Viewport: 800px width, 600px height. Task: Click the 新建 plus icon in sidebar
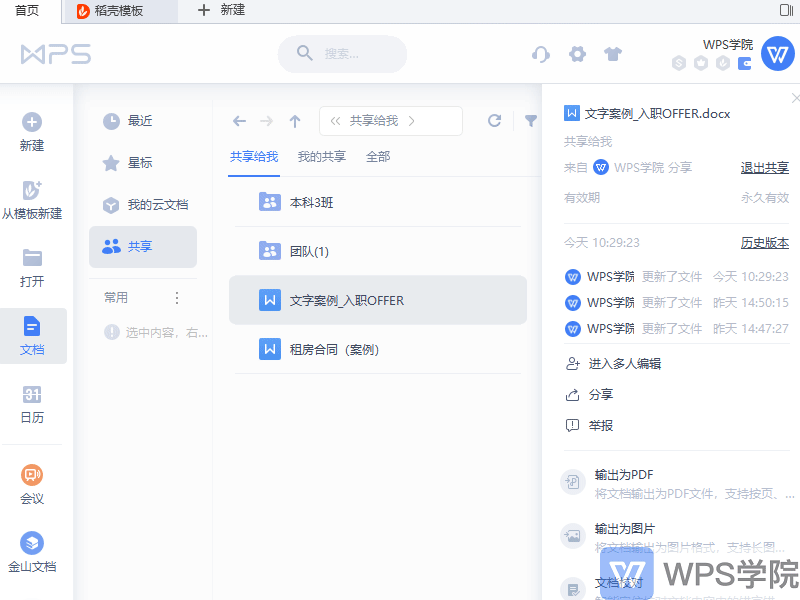pos(32,122)
